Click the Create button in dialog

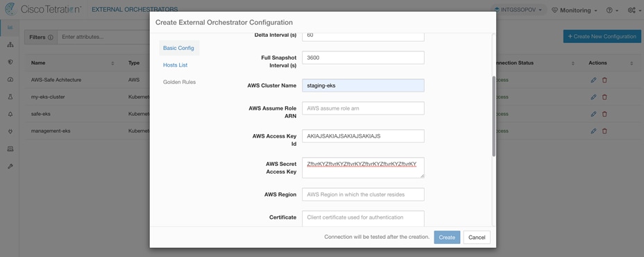447,238
